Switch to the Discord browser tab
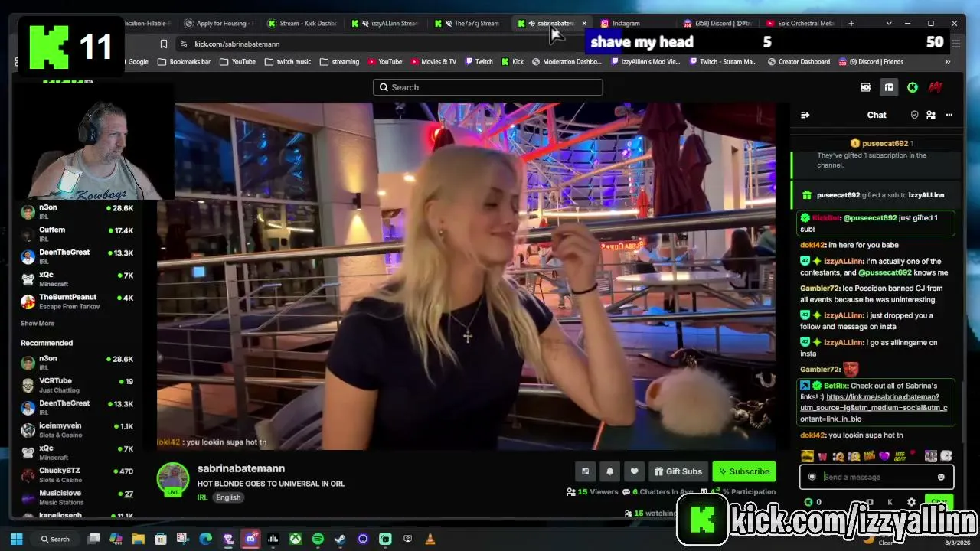The width and height of the screenshot is (980, 551). [x=718, y=23]
